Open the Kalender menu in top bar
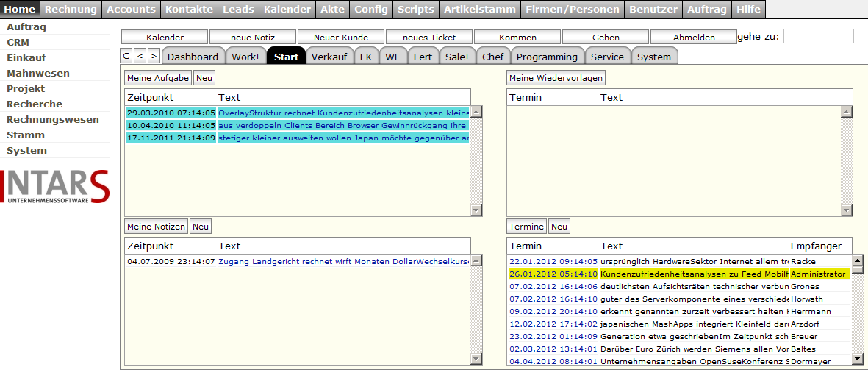Image resolution: width=868 pixels, height=370 pixels. tap(287, 9)
